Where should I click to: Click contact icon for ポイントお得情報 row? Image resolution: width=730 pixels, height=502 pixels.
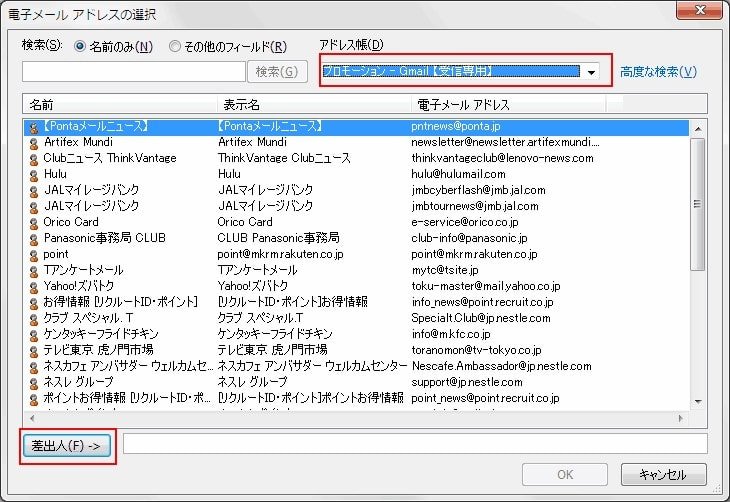pyautogui.click(x=34, y=400)
